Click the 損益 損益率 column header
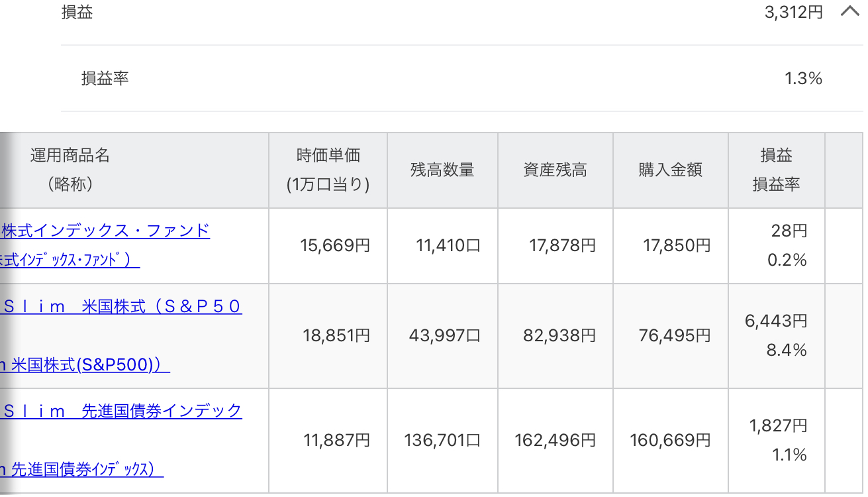This screenshot has width=868, height=497. point(776,170)
